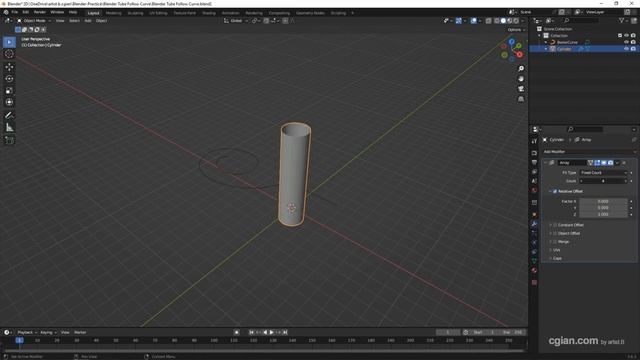Toggle BezierCurve visibility eye in outliner
Image resolution: width=640 pixels, height=360 pixels.
(626, 42)
